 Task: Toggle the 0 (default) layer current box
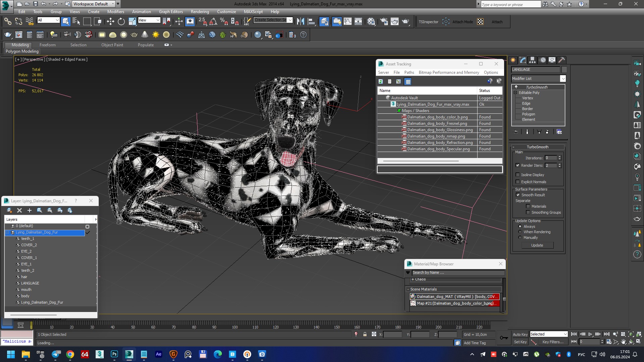87,226
